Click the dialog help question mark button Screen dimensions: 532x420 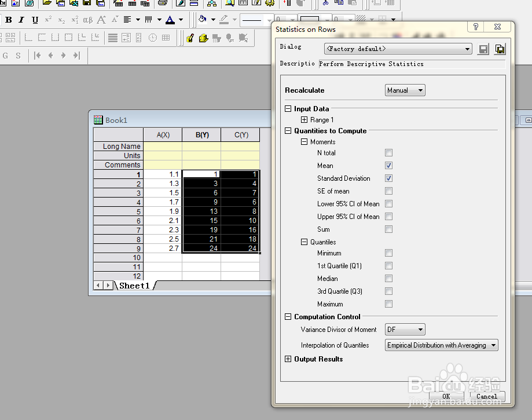pyautogui.click(x=476, y=27)
